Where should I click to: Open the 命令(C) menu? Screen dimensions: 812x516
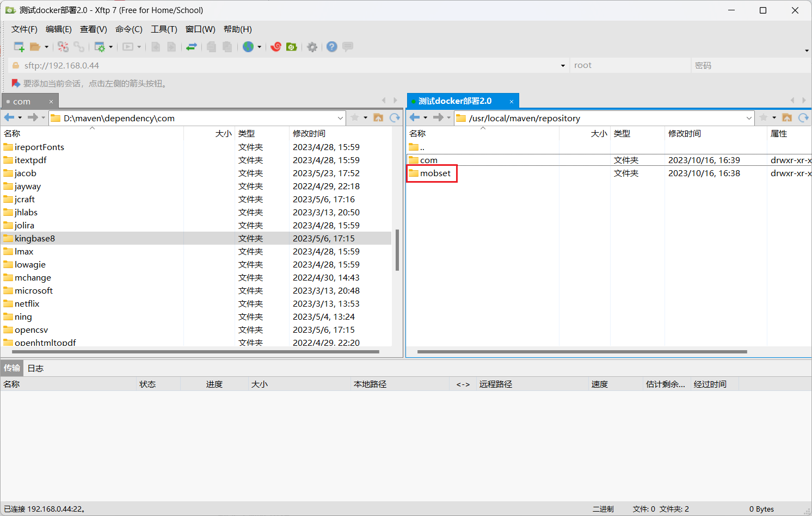point(129,29)
